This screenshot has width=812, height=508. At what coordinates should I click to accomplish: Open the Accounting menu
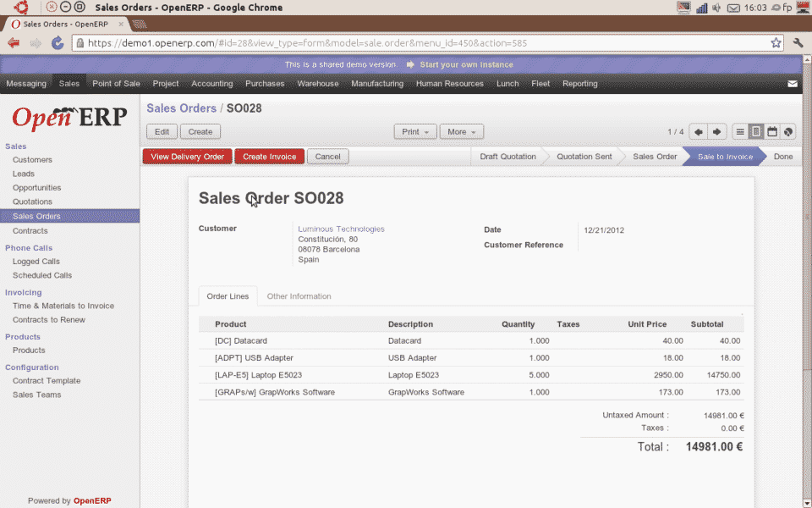pyautogui.click(x=211, y=84)
